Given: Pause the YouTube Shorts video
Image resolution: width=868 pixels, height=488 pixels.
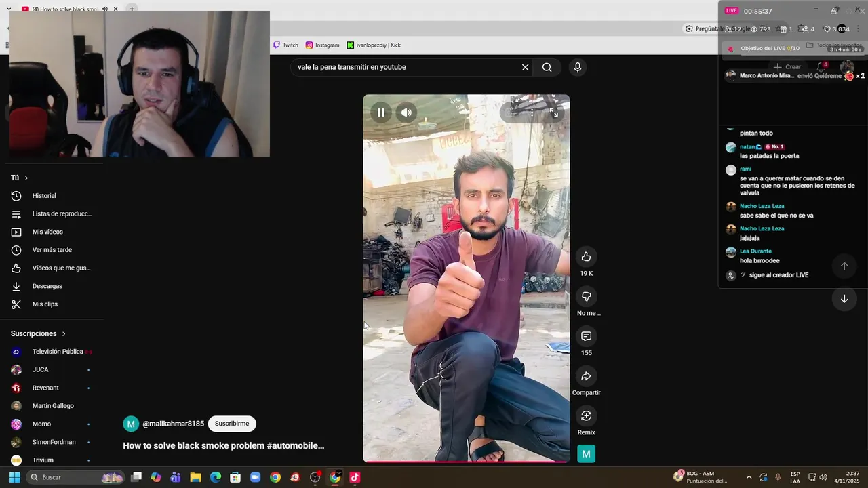Looking at the screenshot, I should coord(381,113).
